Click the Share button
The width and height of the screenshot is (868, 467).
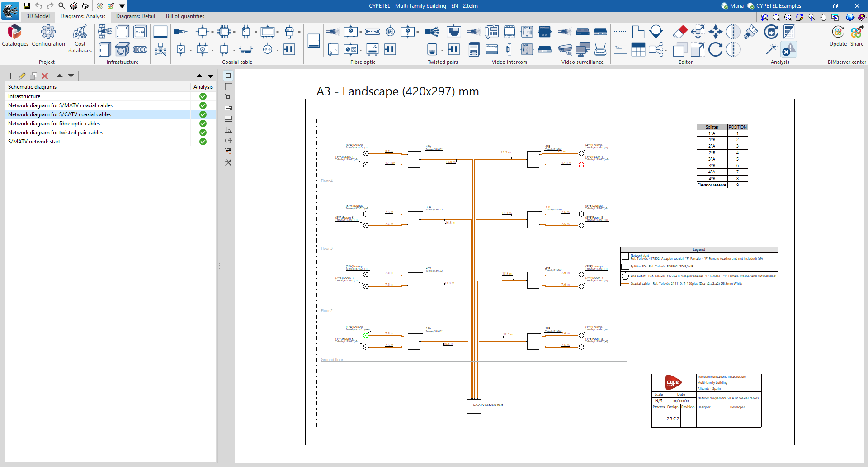tap(857, 36)
